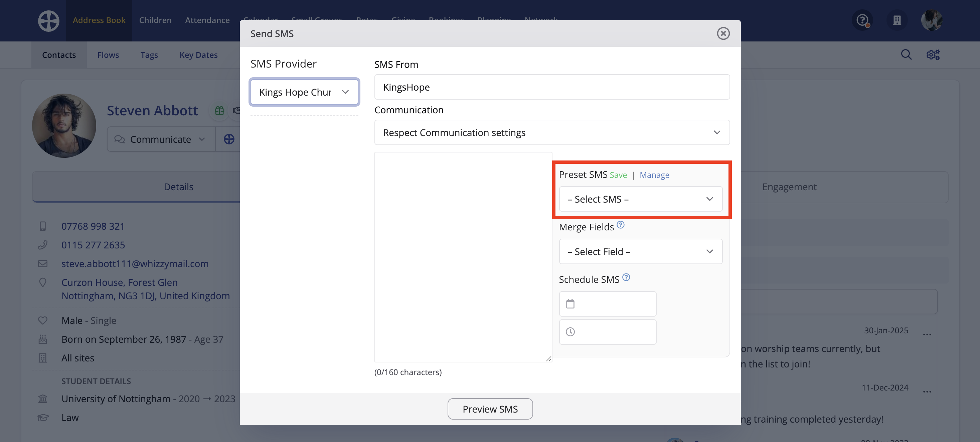The height and width of the screenshot is (442, 980).
Task: Open options for the 30-Jan-2025 note
Action: [927, 334]
